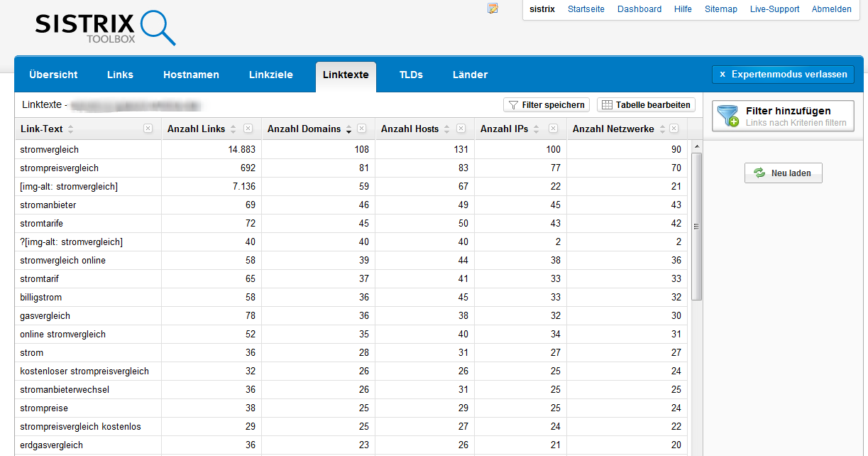Screen dimensions: 868x456
Task: Sort table by Link-Text sort arrows
Action: point(70,129)
